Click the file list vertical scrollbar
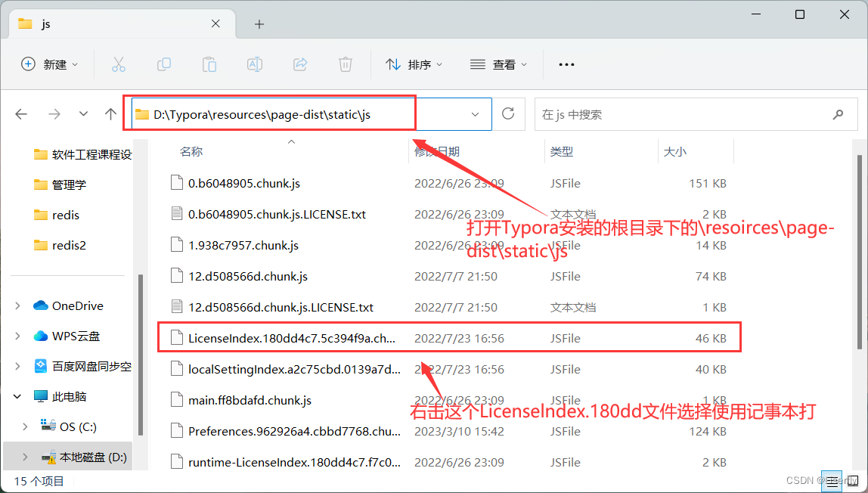Screen dimensions: 868x493 coord(860,252)
